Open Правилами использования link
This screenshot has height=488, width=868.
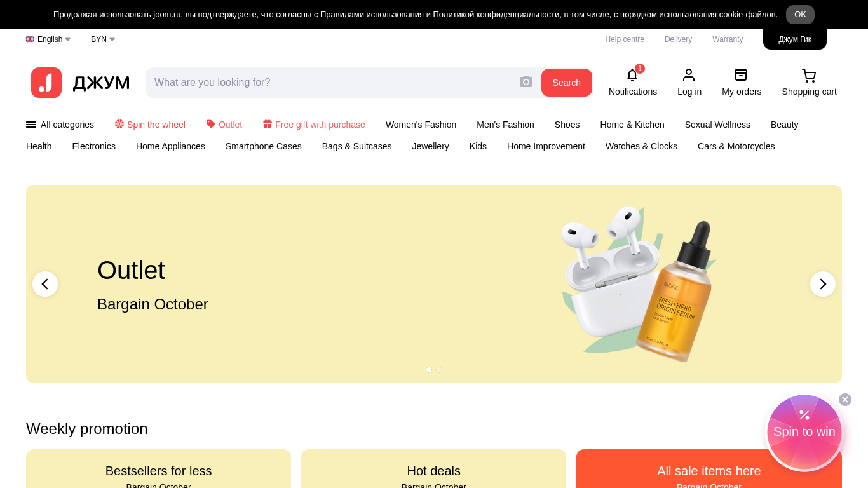[372, 15]
